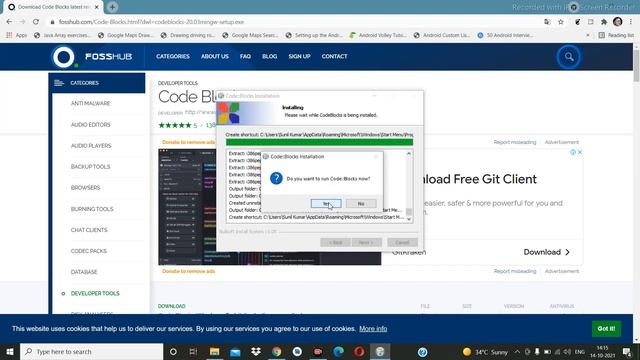The height and width of the screenshot is (360, 640).
Task: Open Mail app on taskbar
Action: click(x=236, y=351)
